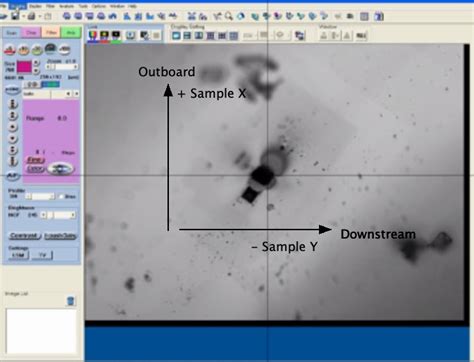Click the grid table icon left of the help icon
This screenshot has width=474, height=362.
pyautogui.click(x=364, y=16)
